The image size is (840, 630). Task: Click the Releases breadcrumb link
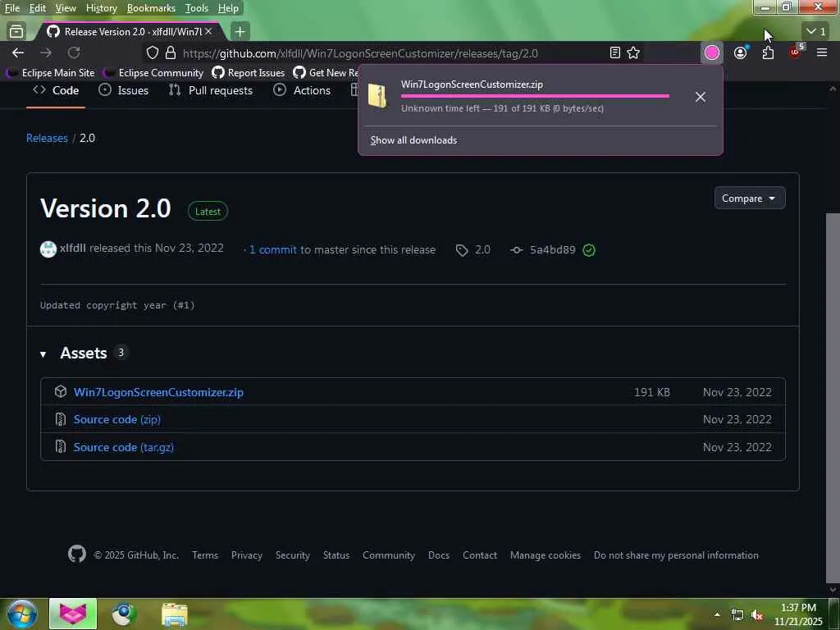[47, 138]
